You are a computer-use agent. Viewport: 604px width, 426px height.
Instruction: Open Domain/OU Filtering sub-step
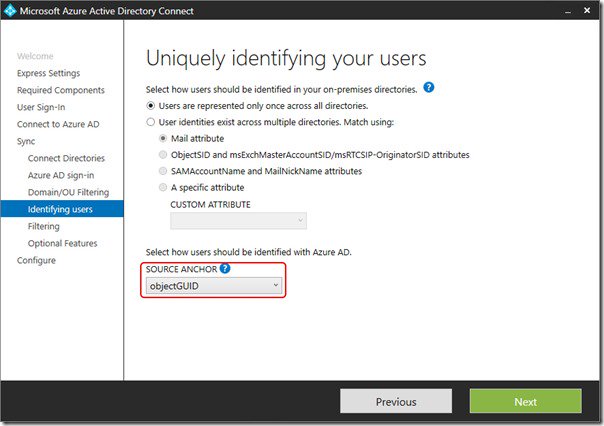pyautogui.click(x=69, y=192)
